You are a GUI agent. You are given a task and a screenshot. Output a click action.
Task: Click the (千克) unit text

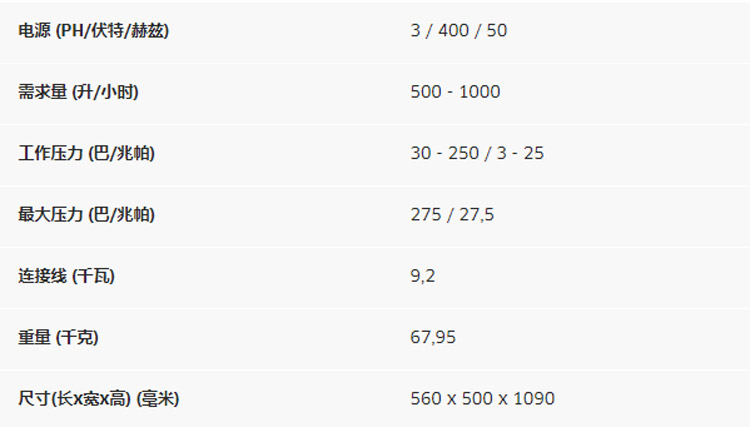pos(76,338)
